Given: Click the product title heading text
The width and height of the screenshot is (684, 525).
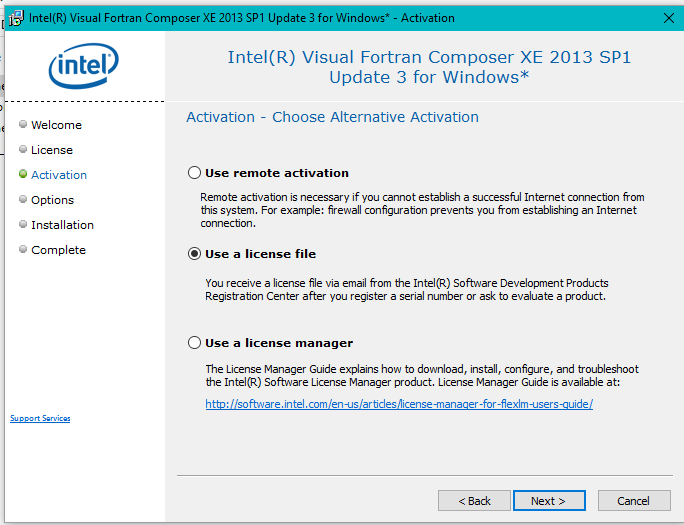Looking at the screenshot, I should 429,67.
